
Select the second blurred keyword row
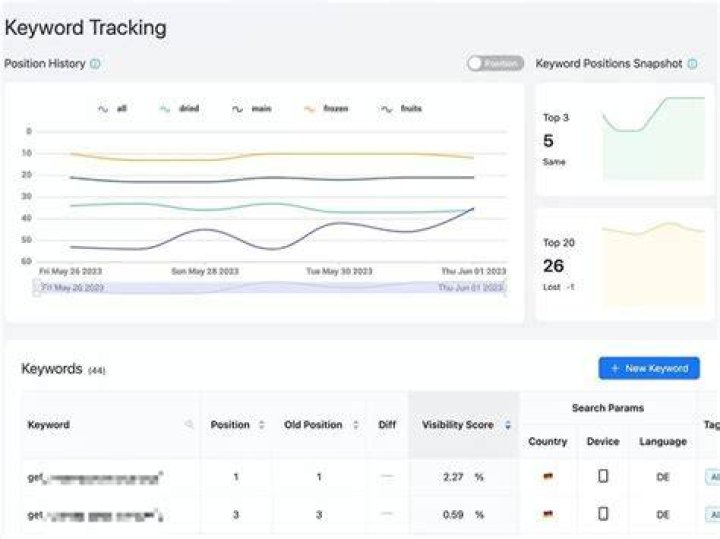(x=96, y=515)
